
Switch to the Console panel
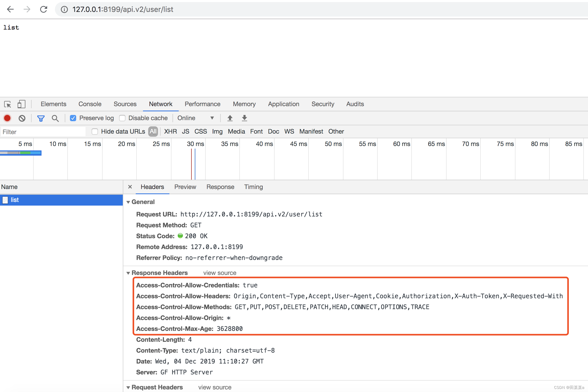pos(89,104)
